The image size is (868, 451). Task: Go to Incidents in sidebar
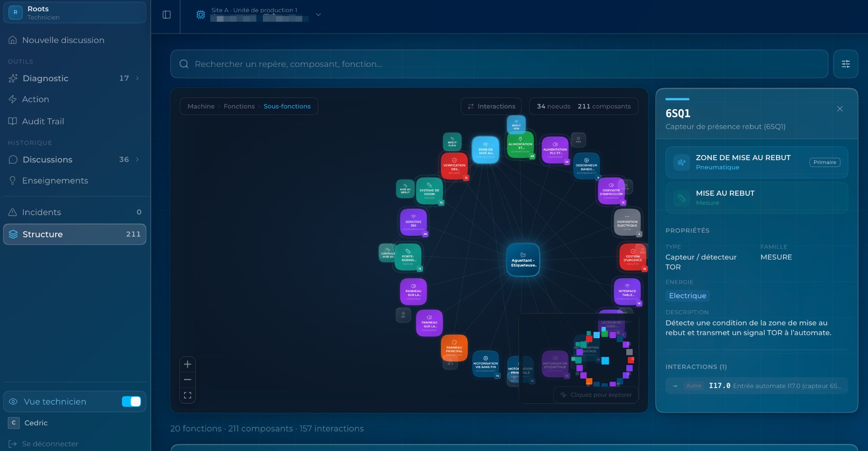pos(41,212)
